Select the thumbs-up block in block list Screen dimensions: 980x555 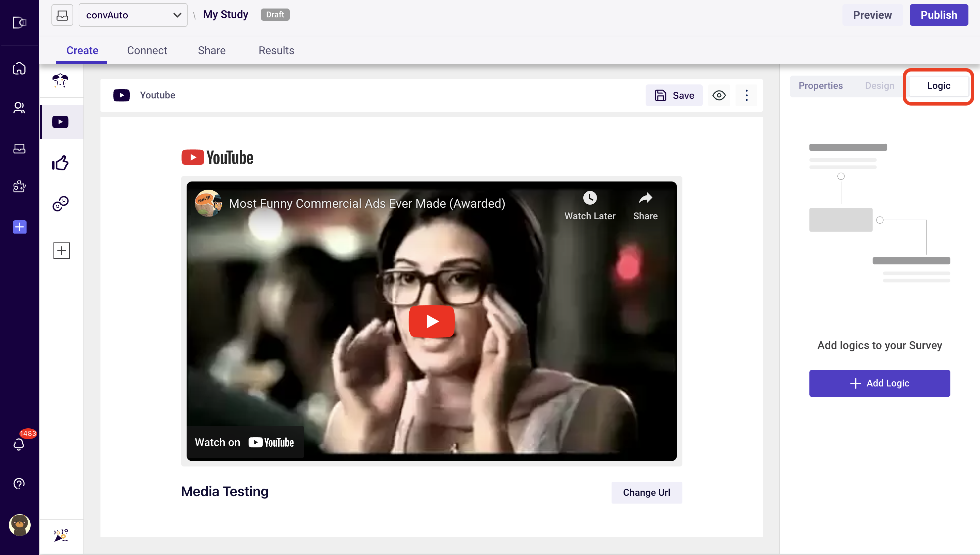click(60, 163)
